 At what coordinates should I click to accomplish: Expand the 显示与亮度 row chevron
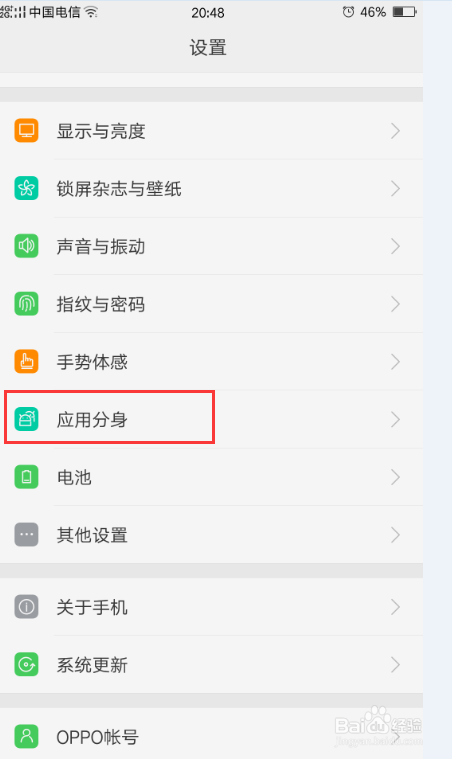[x=395, y=131]
